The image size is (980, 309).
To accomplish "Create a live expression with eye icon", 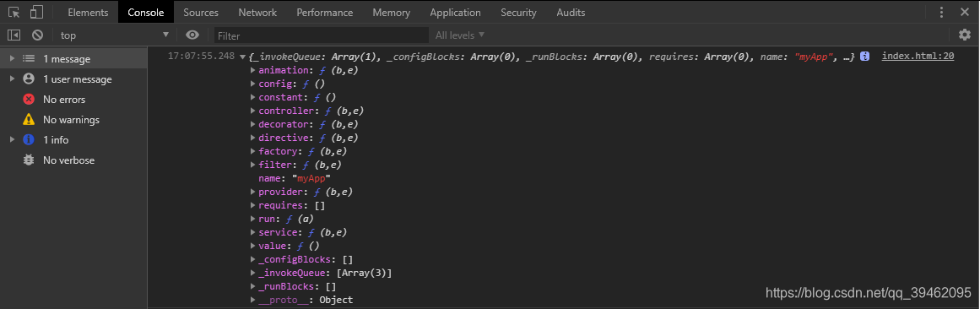I will [192, 35].
